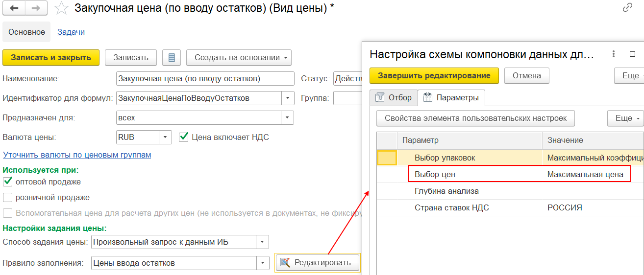The image size is (644, 275).
Task: Switch to the Отбор tab
Action: click(x=394, y=97)
